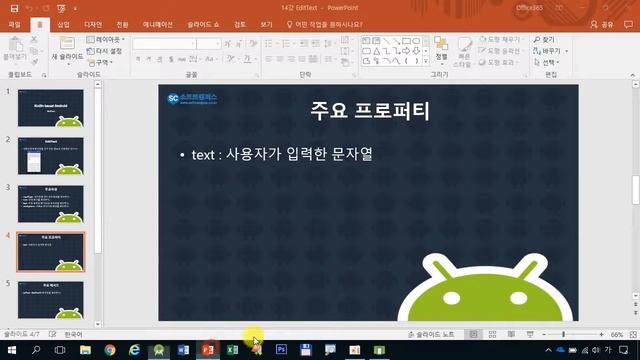Click the zoom slider handle
Viewport: 640px width, 360px height.
(563, 334)
